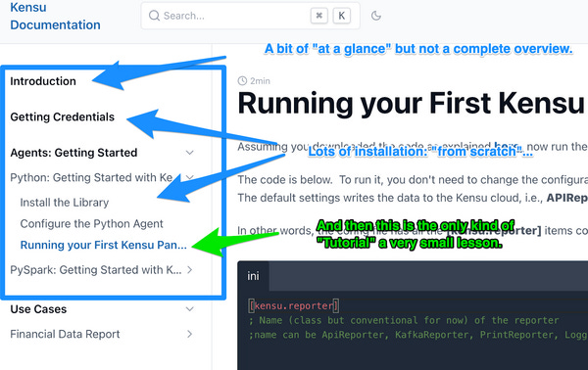Open Python: Getting Started with Kensu item
Viewport: 588px width, 370px height.
coord(91,177)
